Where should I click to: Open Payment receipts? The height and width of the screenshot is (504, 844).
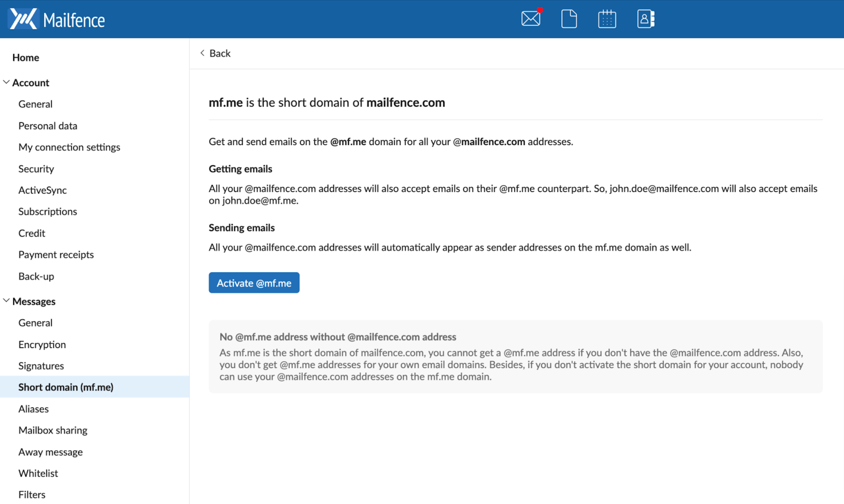[x=56, y=255]
